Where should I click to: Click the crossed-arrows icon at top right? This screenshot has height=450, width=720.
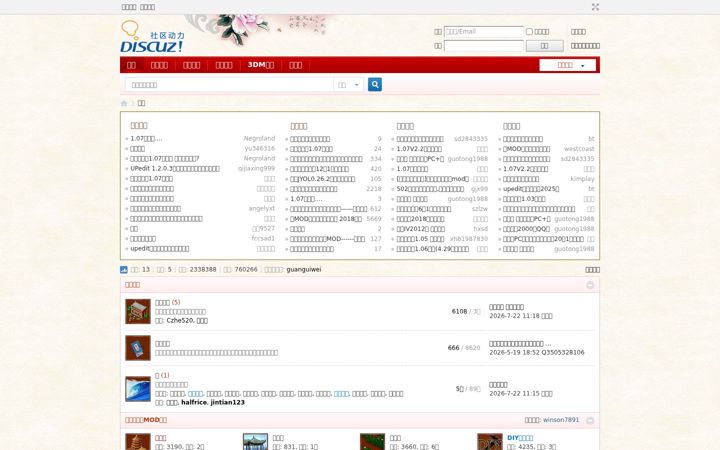tap(595, 7)
